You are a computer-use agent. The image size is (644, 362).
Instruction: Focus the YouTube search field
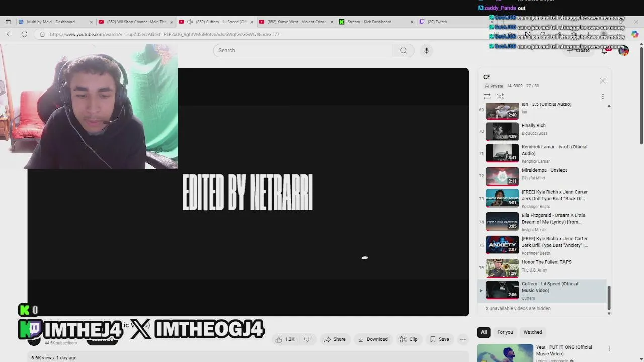point(303,50)
